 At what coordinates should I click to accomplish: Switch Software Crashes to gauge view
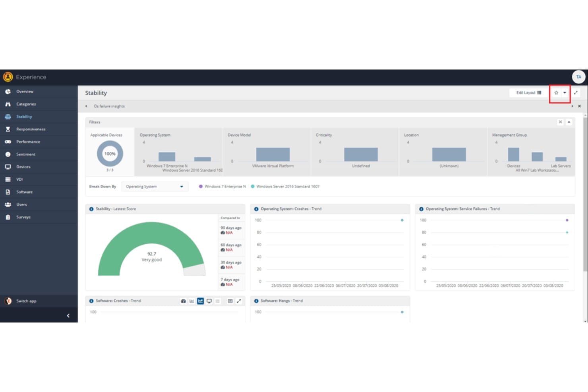183,301
